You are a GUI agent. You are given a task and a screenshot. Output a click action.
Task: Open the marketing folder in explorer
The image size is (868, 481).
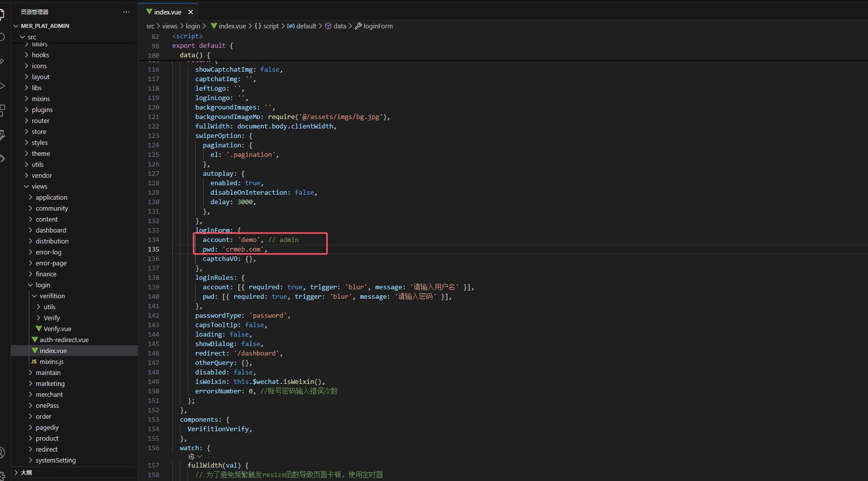pos(50,383)
